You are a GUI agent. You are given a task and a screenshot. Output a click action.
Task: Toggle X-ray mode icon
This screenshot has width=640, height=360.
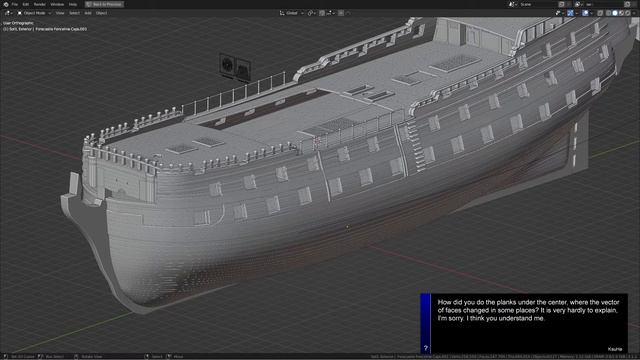click(600, 13)
